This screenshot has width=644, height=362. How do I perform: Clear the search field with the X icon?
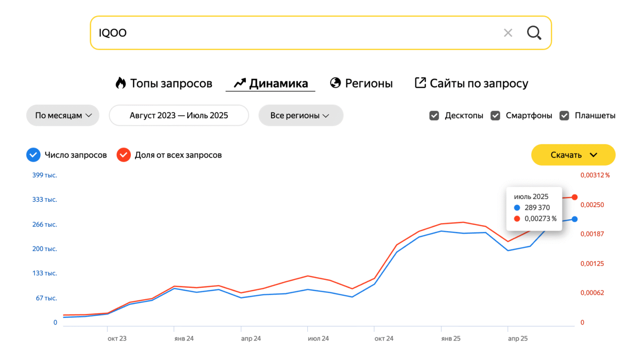508,33
